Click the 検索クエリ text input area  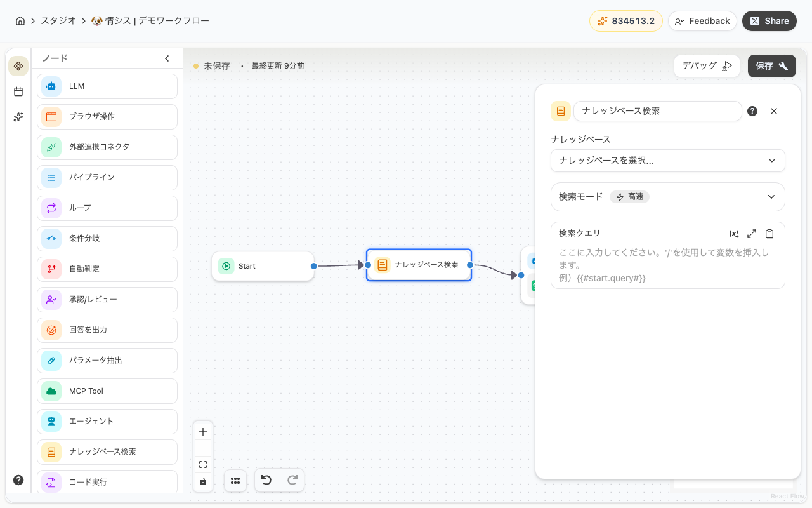point(667,265)
